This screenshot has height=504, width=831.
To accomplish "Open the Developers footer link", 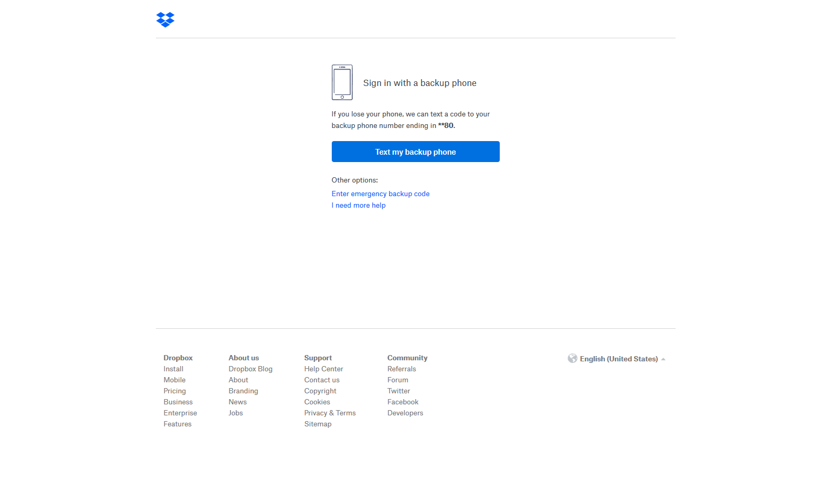I will tap(405, 413).
